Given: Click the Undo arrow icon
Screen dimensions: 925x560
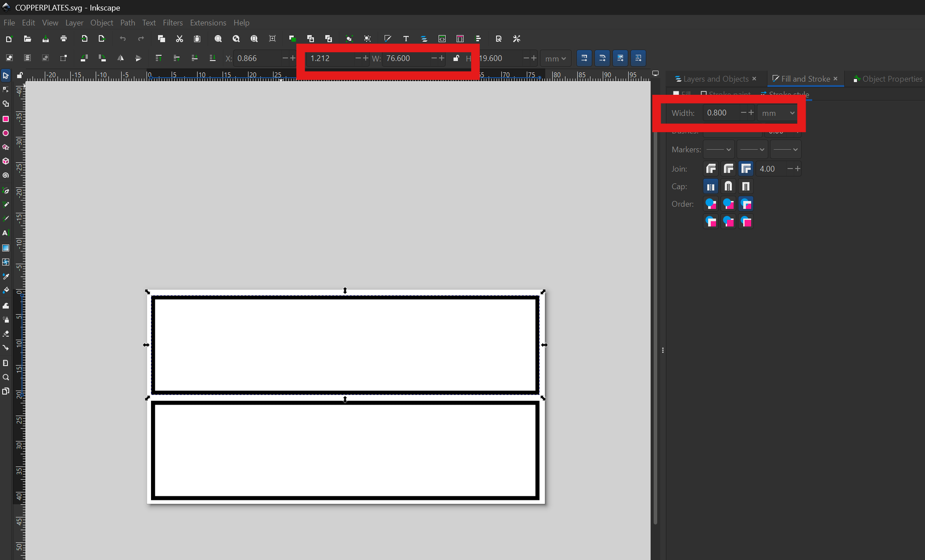Looking at the screenshot, I should (122, 39).
